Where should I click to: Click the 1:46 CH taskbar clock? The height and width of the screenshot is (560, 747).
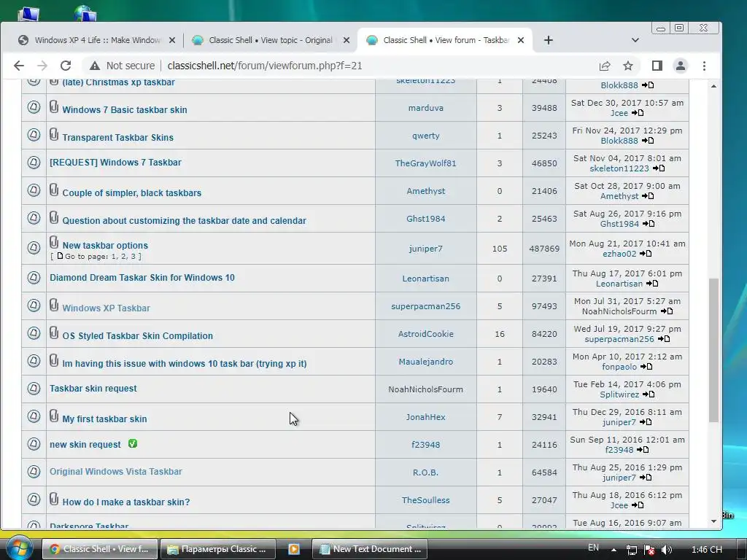point(706,550)
